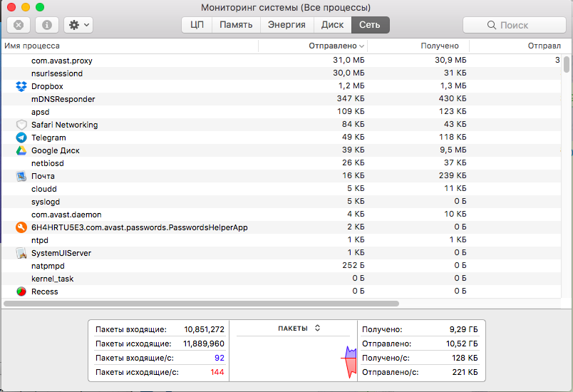Toggle sort order on Отправлено column
The height and width of the screenshot is (392, 573).
point(336,46)
